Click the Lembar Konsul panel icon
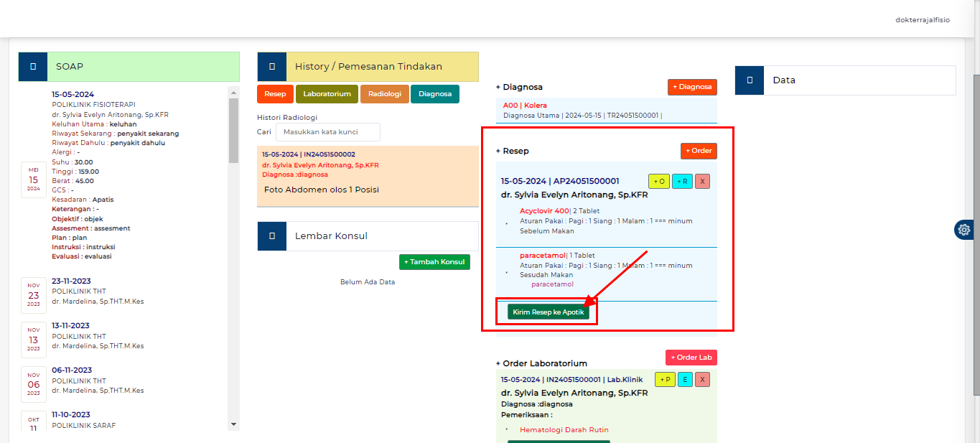Image resolution: width=980 pixels, height=443 pixels. (272, 236)
